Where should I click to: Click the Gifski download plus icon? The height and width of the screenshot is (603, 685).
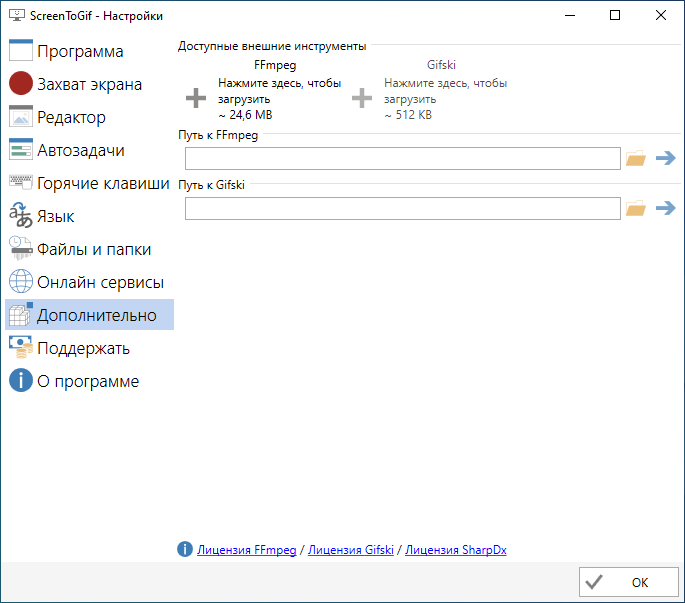(362, 98)
